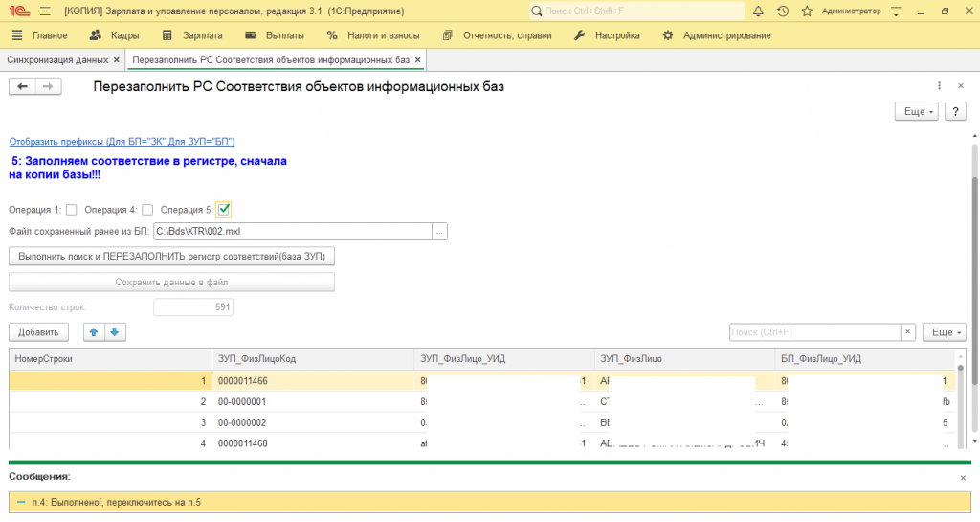Viewport: 980px width, 522px height.
Task: Focus the global search field
Action: (x=636, y=11)
